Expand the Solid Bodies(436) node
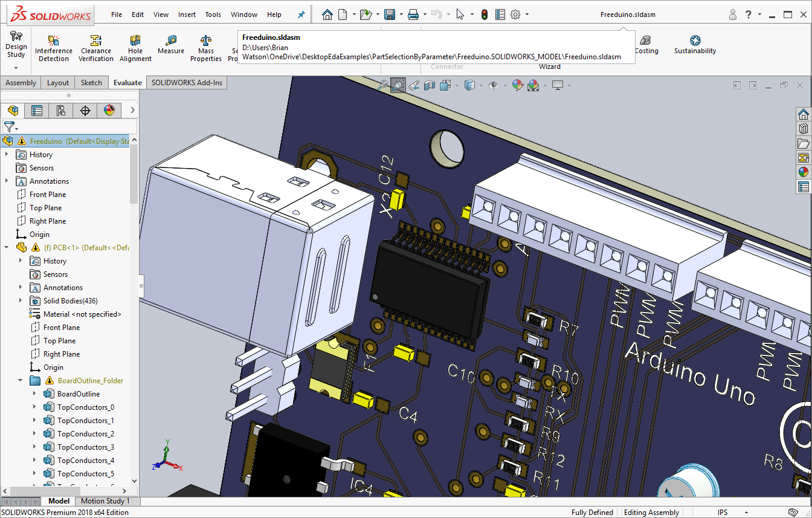Viewport: 812px width, 518px height. click(21, 301)
